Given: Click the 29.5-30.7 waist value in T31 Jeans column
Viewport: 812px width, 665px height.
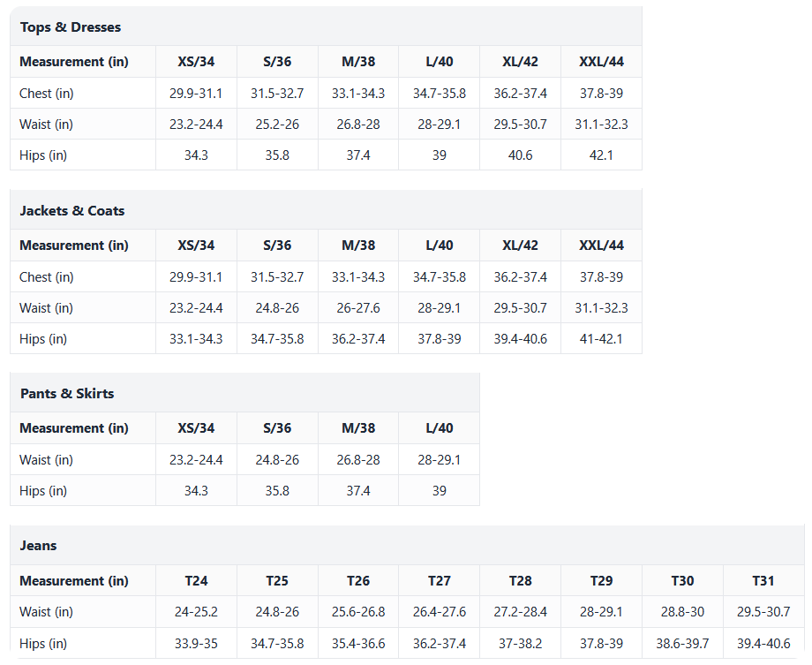Looking at the screenshot, I should (x=764, y=611).
